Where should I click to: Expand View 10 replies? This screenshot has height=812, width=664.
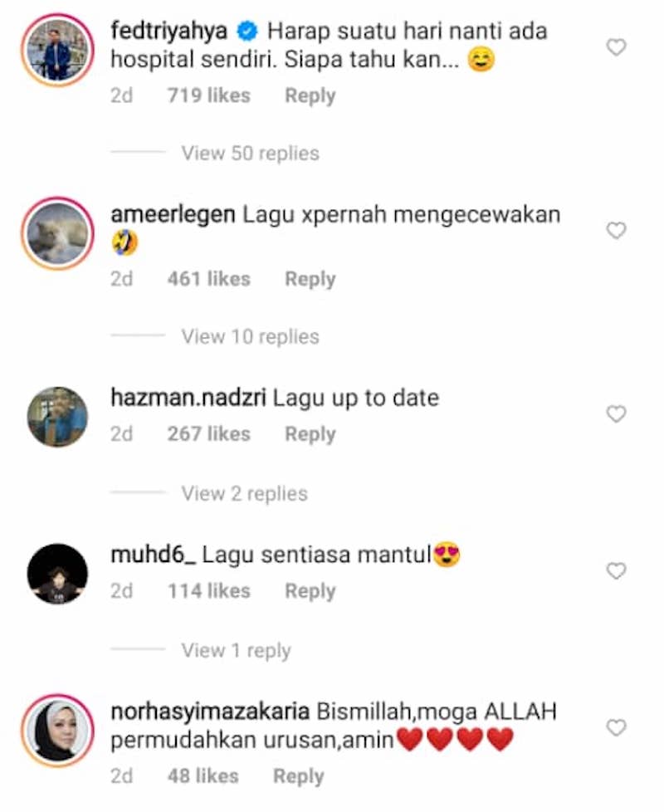click(x=250, y=336)
